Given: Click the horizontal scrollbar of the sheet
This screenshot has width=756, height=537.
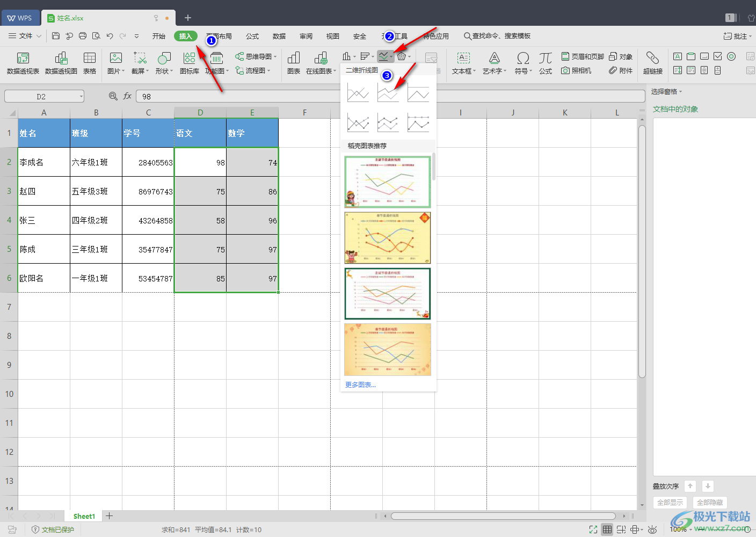Looking at the screenshot, I should pyautogui.click(x=504, y=516).
